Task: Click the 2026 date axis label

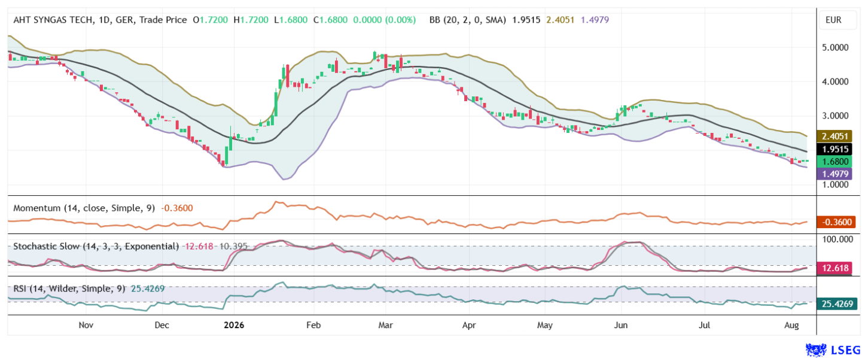Action: pos(234,326)
